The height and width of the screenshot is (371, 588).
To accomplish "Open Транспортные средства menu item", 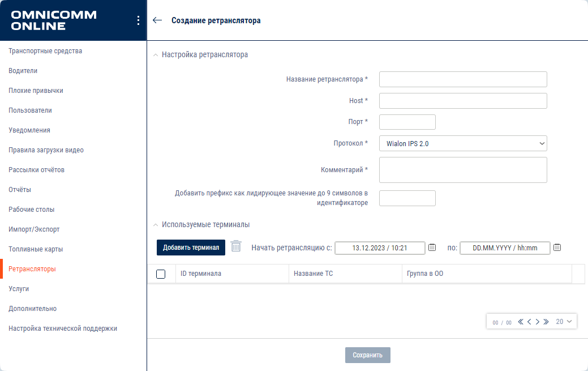I will tap(45, 50).
